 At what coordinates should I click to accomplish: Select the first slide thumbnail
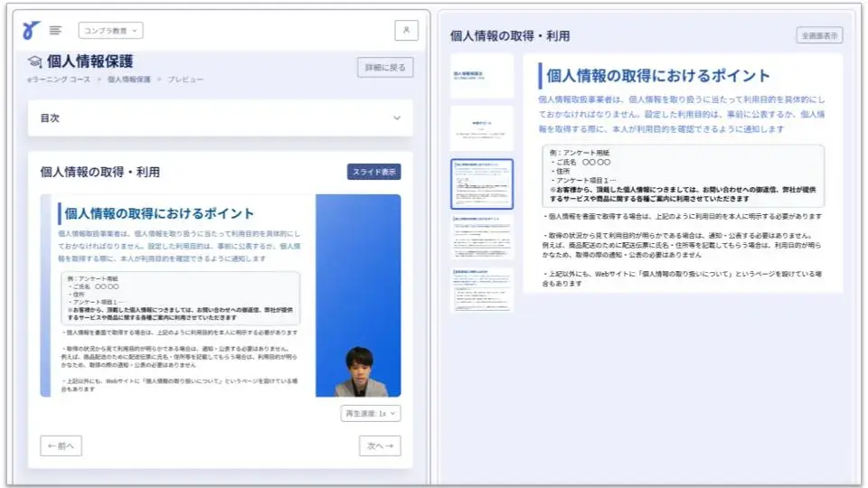pyautogui.click(x=482, y=76)
